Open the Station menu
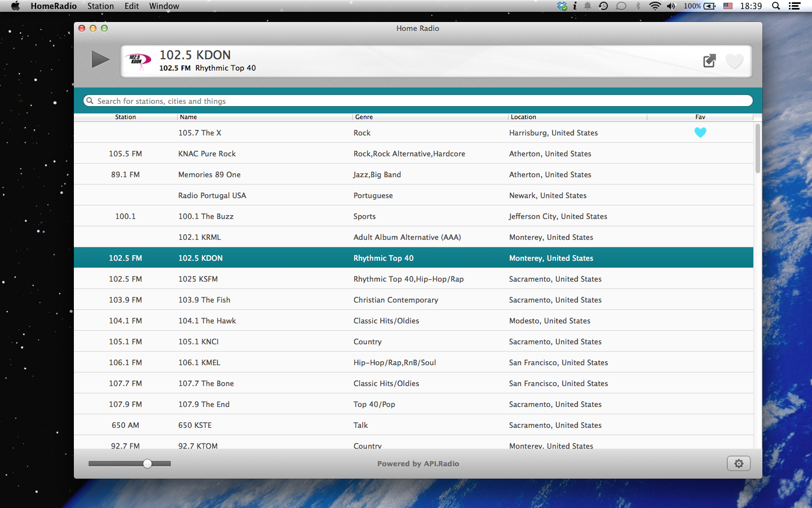The height and width of the screenshot is (508, 812). [100, 6]
